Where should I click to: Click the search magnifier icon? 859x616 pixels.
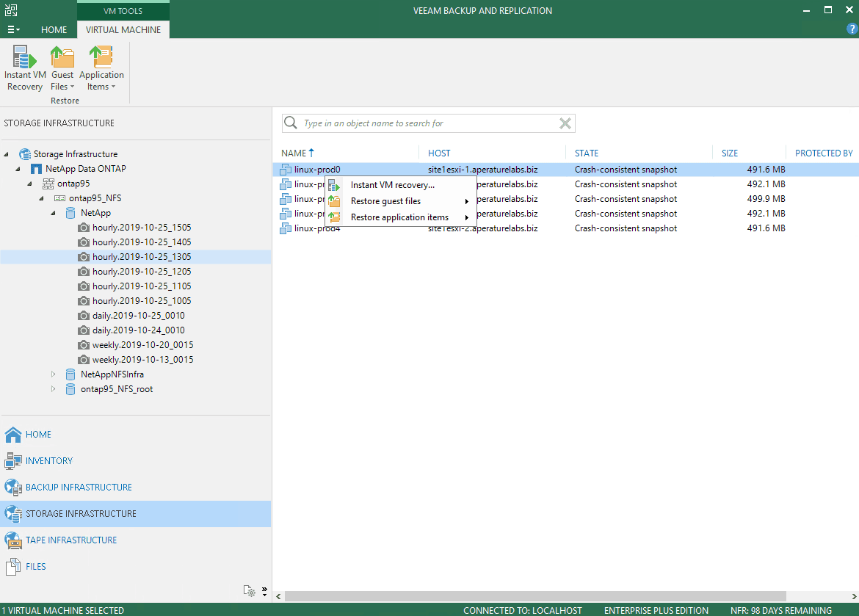click(290, 123)
